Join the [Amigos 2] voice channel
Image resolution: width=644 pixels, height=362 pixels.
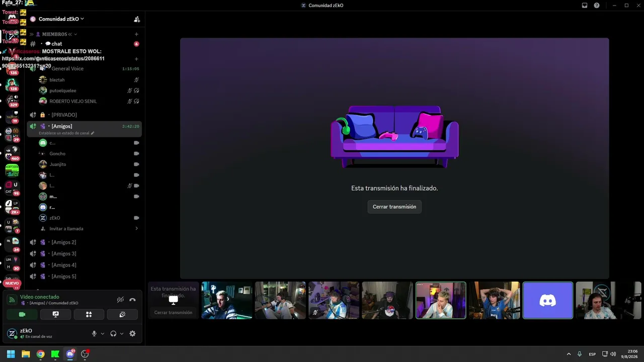pos(84,242)
